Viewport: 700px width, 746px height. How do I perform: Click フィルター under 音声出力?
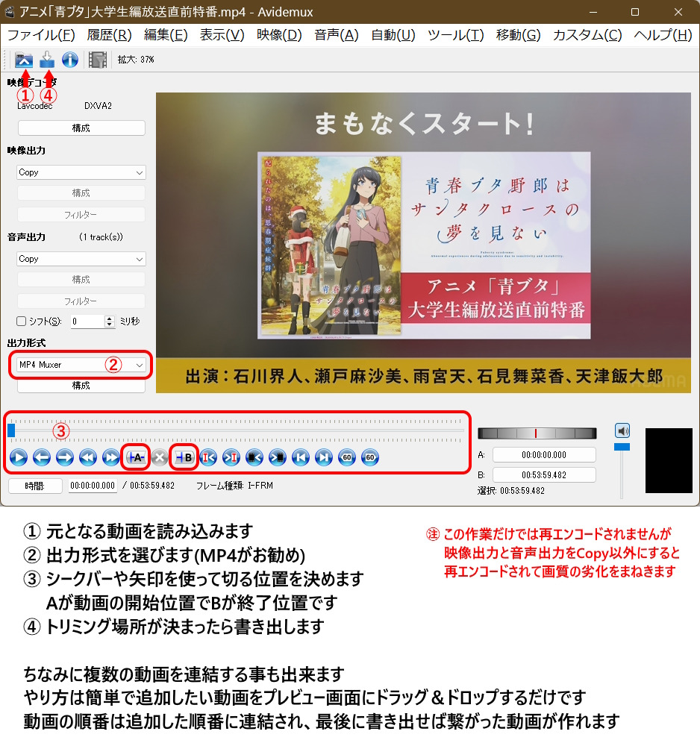click(x=81, y=301)
